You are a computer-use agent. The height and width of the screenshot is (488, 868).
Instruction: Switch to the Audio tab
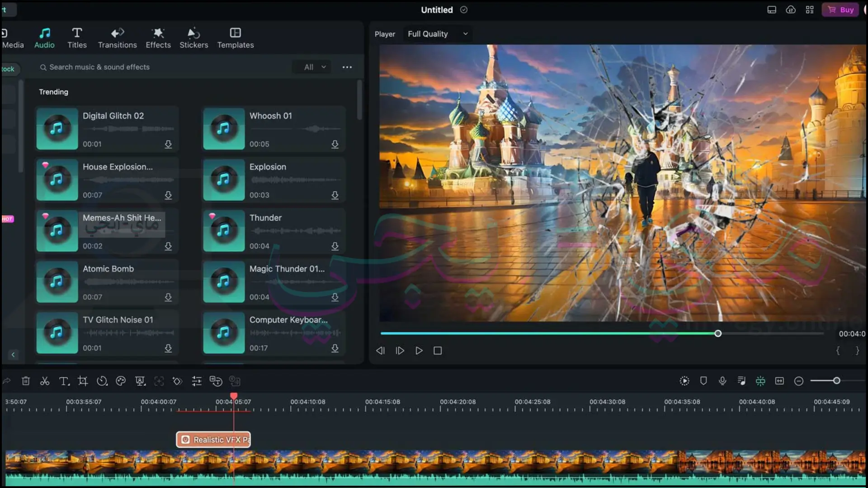pos(44,38)
